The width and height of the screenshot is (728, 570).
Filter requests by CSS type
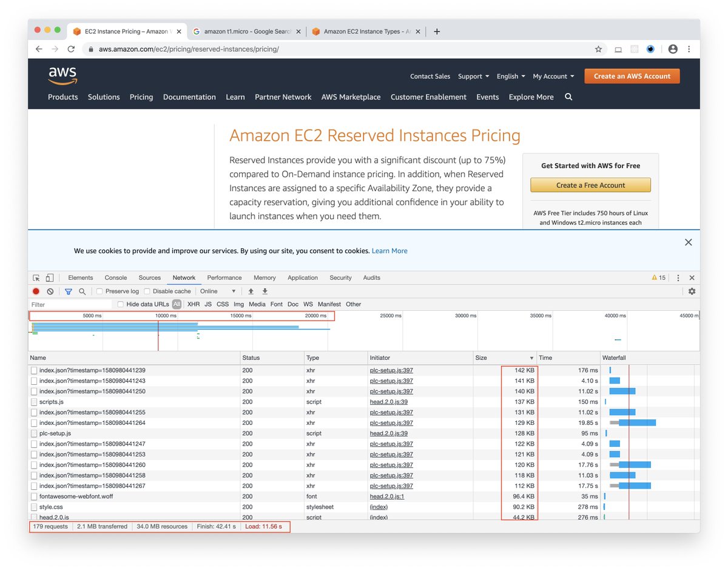[223, 304]
